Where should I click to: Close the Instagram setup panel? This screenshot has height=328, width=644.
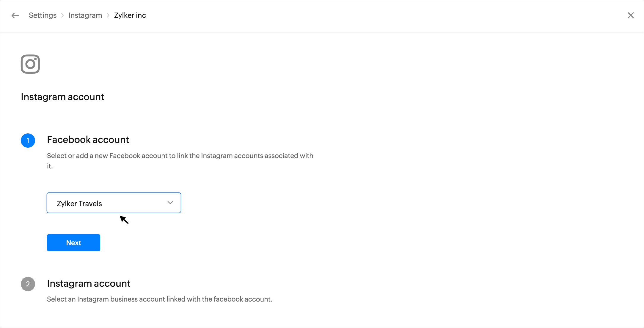tap(631, 15)
